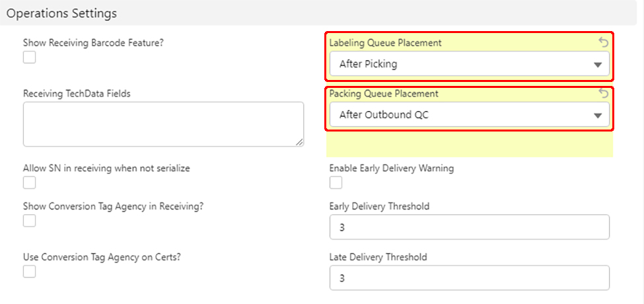
Task: Tick the Enable Early Delivery Warning checkbox
Action: coord(336,183)
